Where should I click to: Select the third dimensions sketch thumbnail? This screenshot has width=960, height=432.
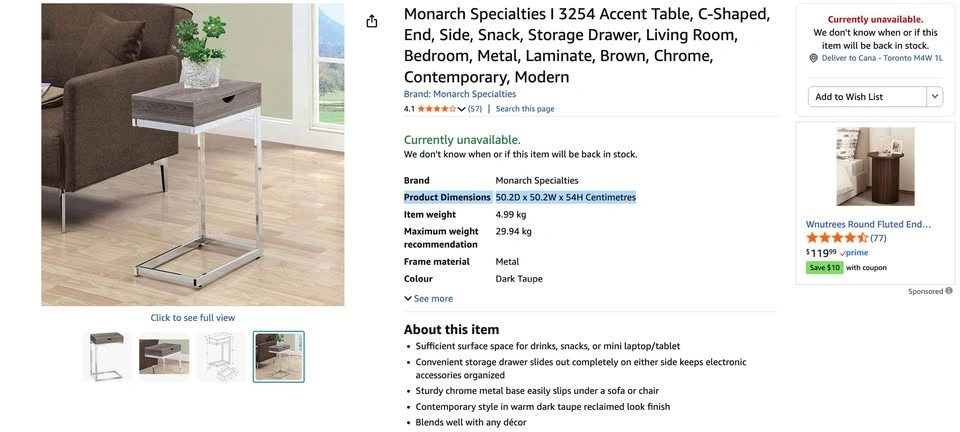221,356
